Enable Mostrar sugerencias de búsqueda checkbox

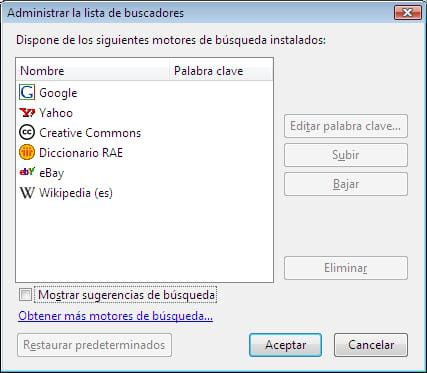click(x=26, y=295)
